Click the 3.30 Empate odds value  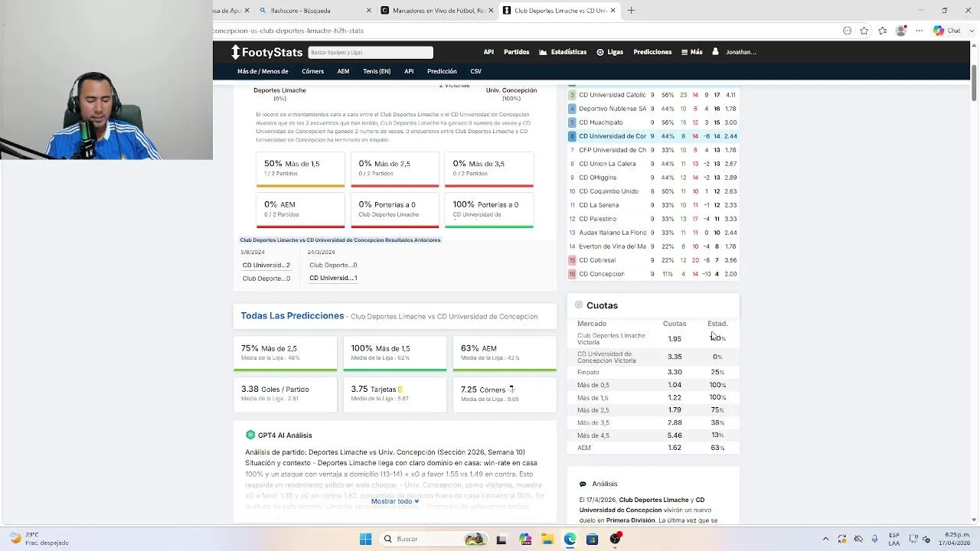coord(675,372)
